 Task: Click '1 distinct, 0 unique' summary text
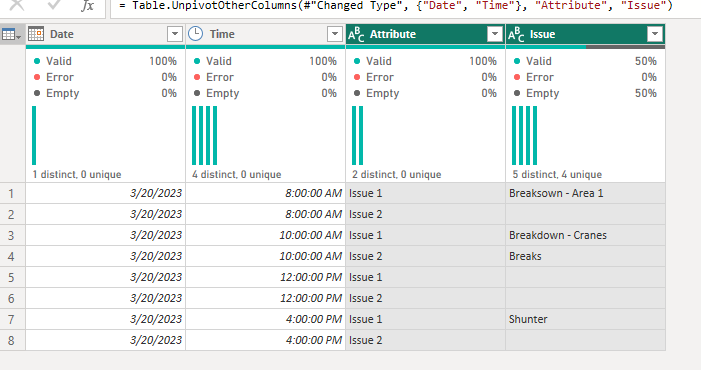[x=77, y=175]
